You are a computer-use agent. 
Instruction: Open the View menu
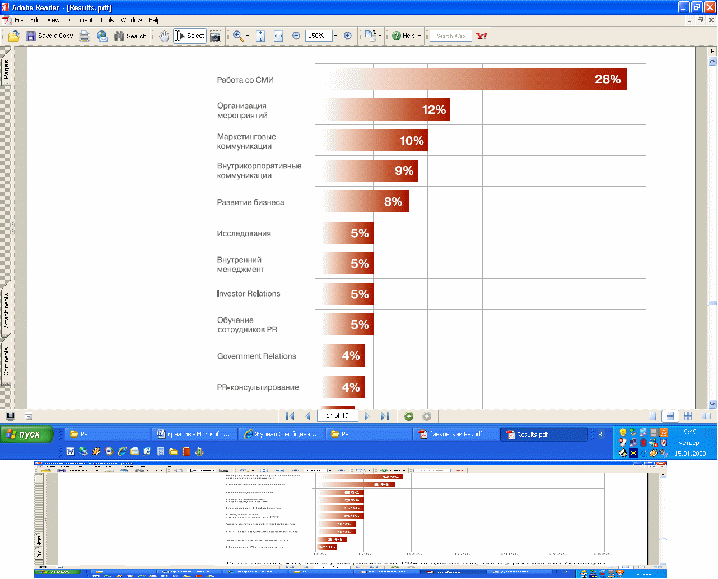[x=54, y=20]
